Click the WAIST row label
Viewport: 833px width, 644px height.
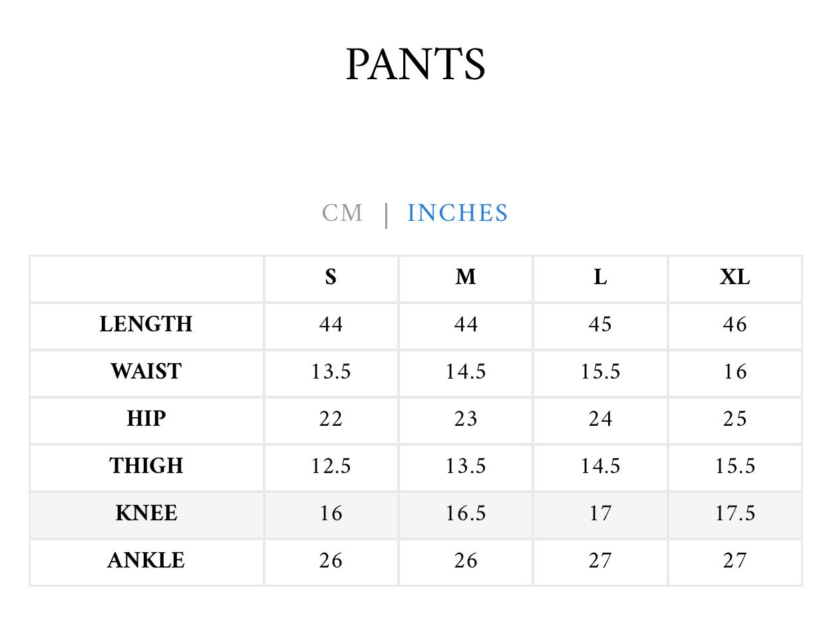146,371
